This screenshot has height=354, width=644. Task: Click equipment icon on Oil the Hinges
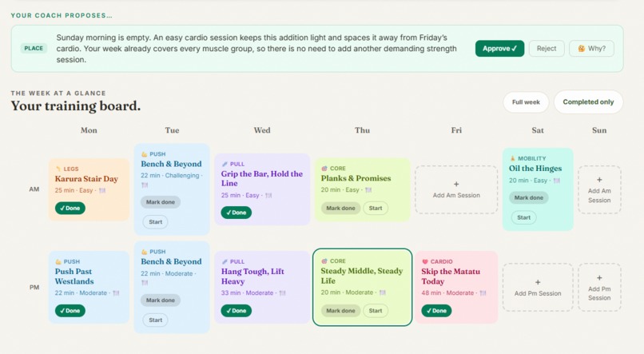pyautogui.click(x=557, y=181)
